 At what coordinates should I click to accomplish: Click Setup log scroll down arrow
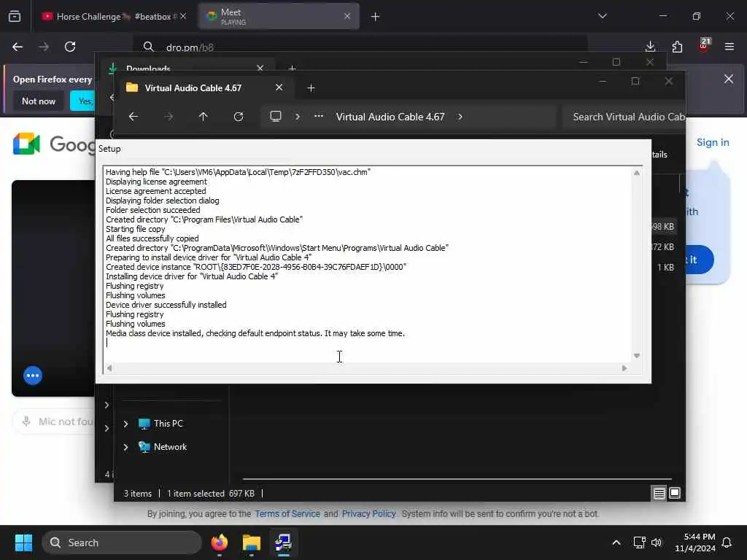(x=637, y=356)
